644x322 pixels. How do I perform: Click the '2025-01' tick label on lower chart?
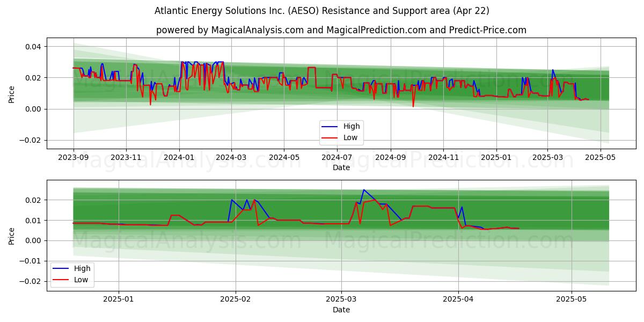pyautogui.click(x=118, y=299)
